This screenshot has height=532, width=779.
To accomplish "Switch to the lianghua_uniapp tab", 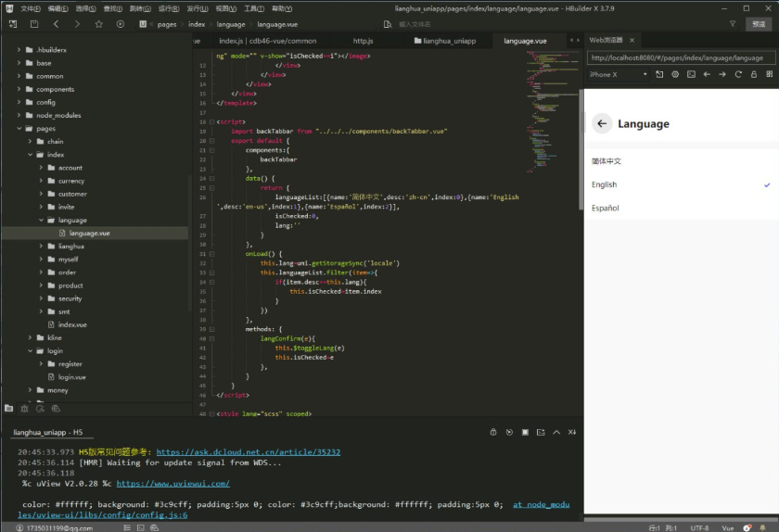I will click(x=445, y=41).
